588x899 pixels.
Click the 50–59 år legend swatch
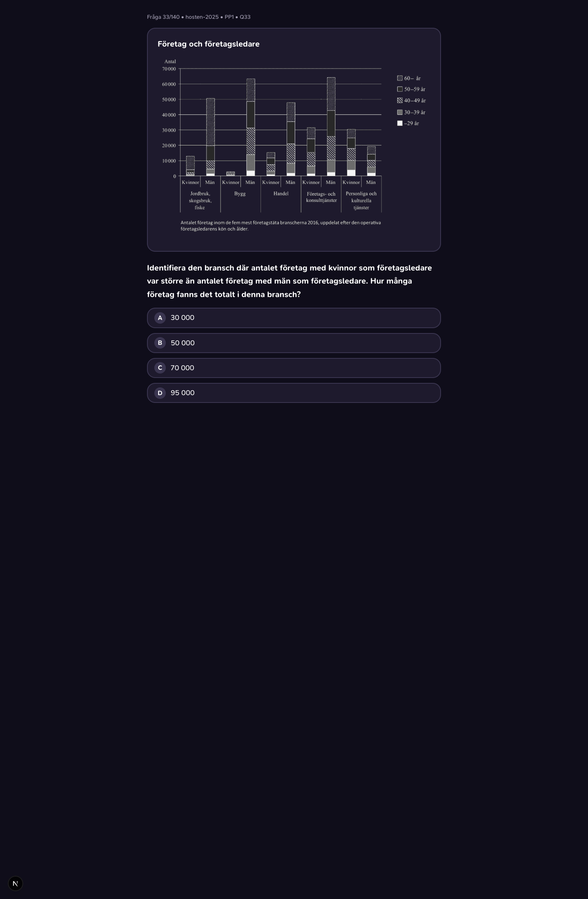pyautogui.click(x=400, y=89)
